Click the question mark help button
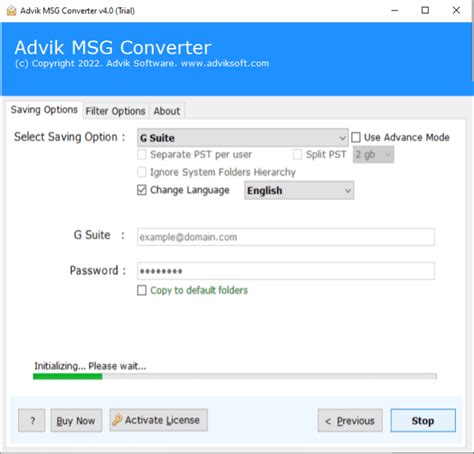This screenshot has width=474, height=454. coord(32,421)
